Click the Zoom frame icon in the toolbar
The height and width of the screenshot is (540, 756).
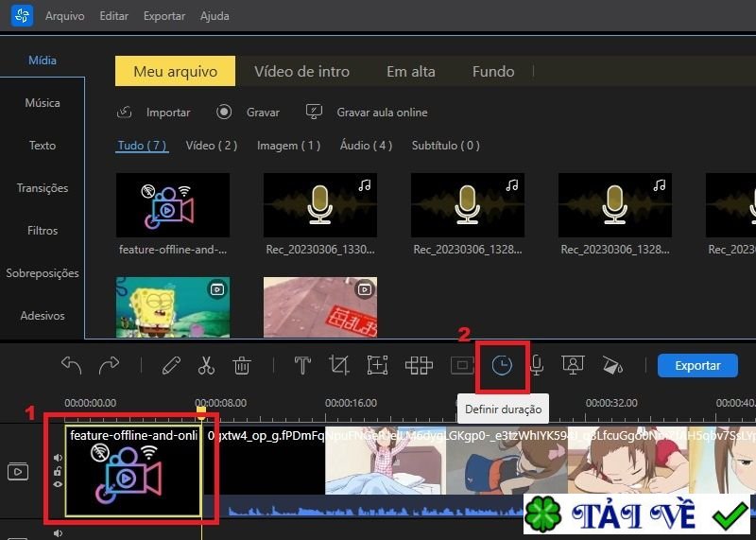[x=377, y=365]
